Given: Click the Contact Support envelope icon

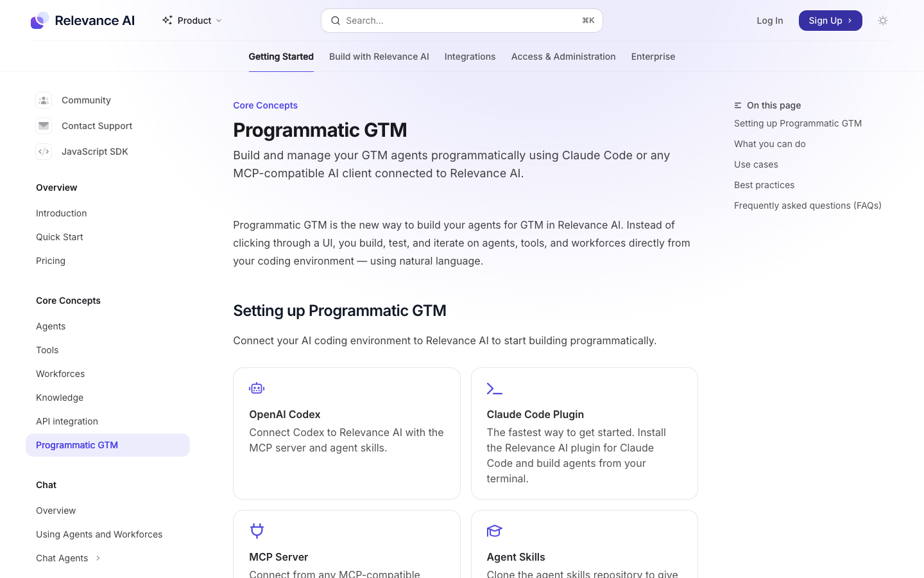Looking at the screenshot, I should [44, 126].
